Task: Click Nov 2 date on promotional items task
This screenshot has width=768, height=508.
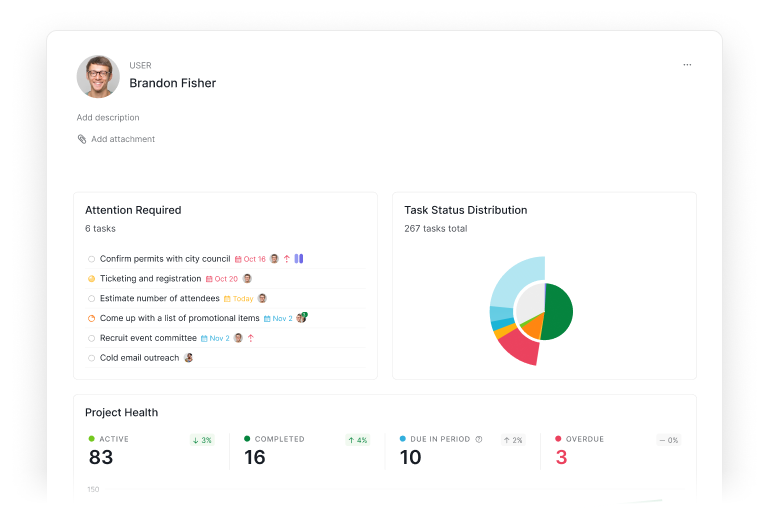Action: click(x=278, y=318)
